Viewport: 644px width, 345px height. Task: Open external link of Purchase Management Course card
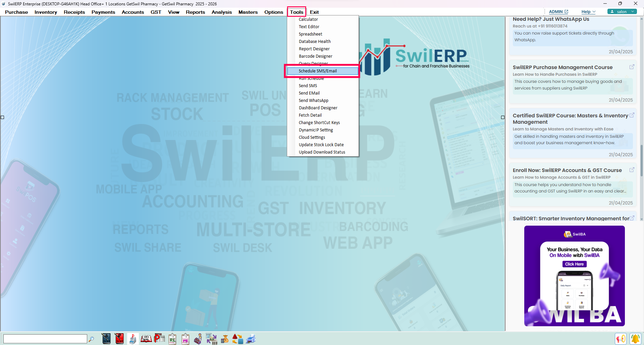pyautogui.click(x=632, y=67)
